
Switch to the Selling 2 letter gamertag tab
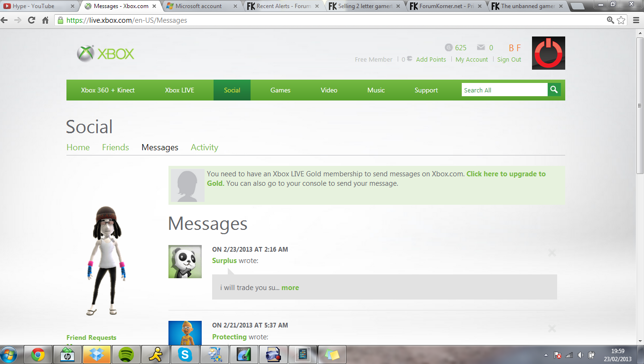point(365,6)
